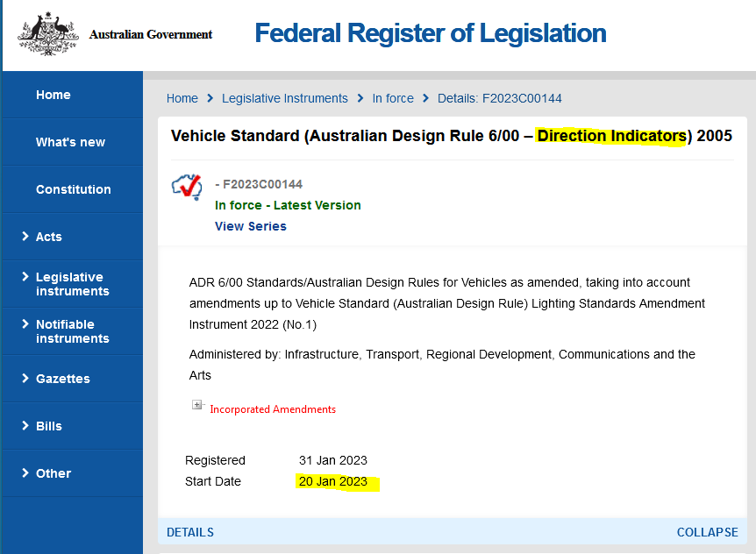Click Legislative Instruments breadcrumb link
This screenshot has height=554, width=756.
(284, 98)
